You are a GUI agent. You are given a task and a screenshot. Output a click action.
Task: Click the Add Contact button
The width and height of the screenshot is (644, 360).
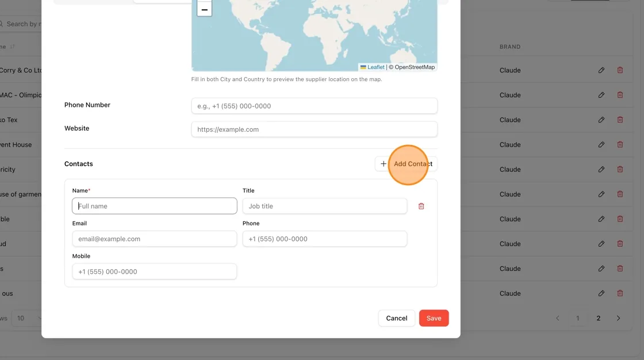click(x=406, y=163)
